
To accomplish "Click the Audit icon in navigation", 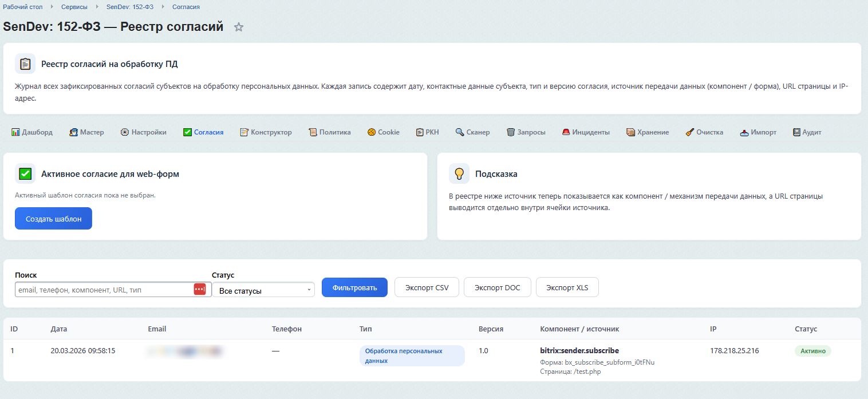I will point(796,132).
